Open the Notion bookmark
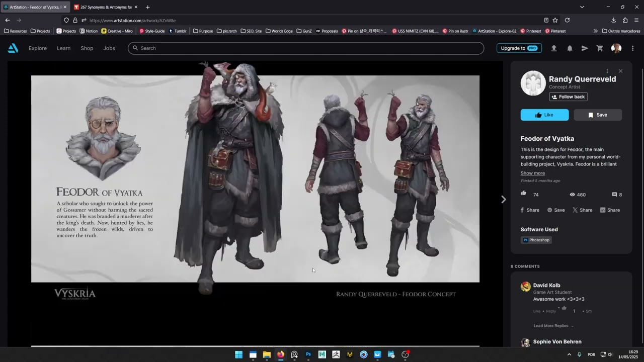Viewport: 644px width, 362px height. 89,31
